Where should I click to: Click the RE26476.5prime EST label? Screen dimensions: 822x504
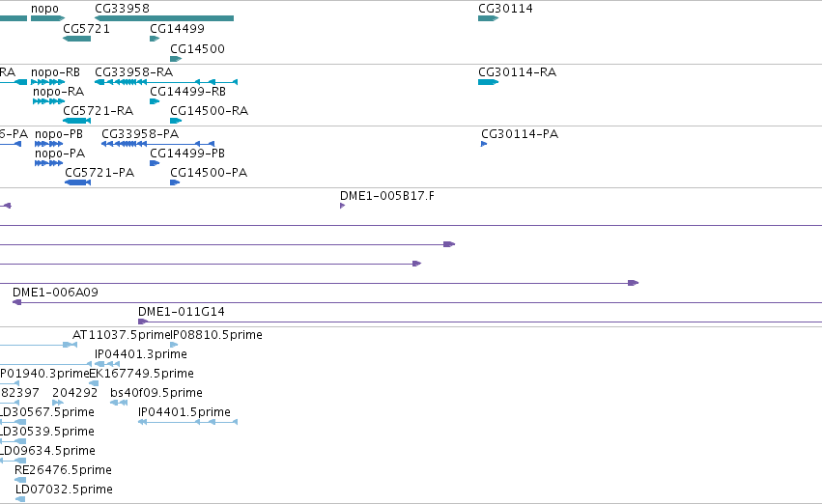click(x=63, y=469)
